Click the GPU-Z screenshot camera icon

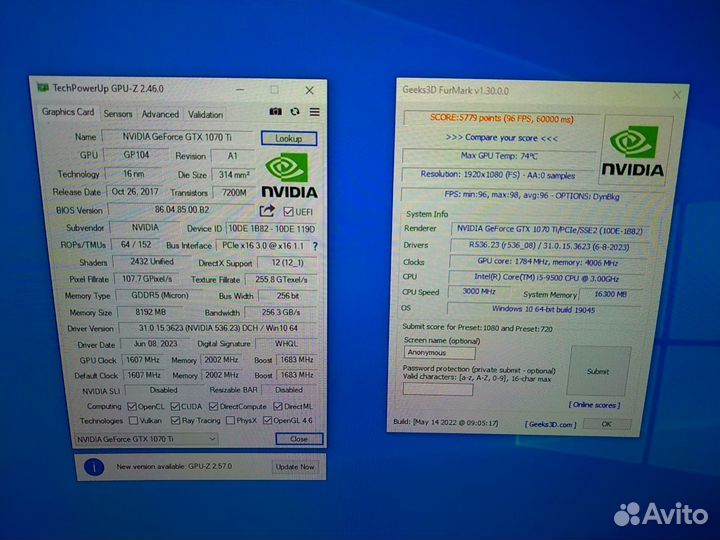[x=276, y=112]
